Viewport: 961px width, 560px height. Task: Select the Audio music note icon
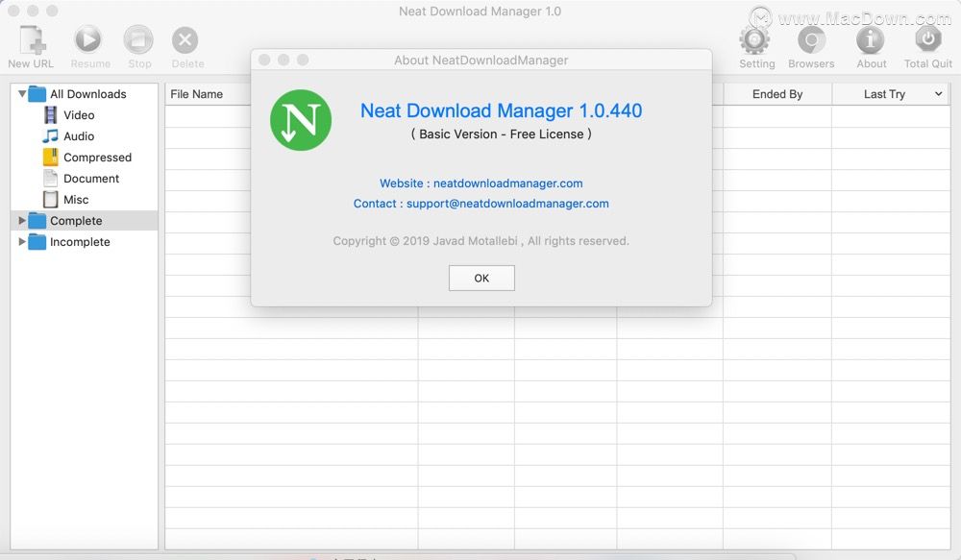click(x=50, y=136)
